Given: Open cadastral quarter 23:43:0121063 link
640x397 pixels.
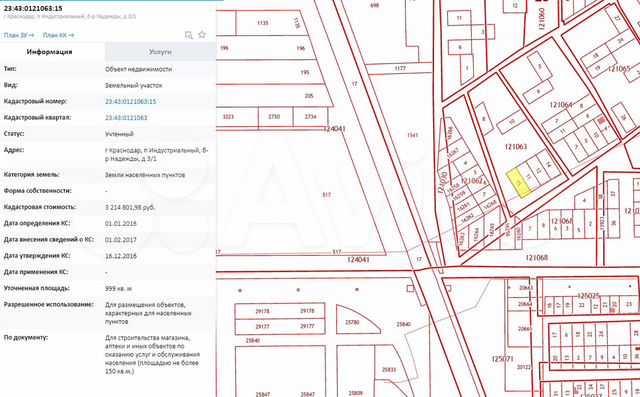Looking at the screenshot, I should [x=126, y=118].
